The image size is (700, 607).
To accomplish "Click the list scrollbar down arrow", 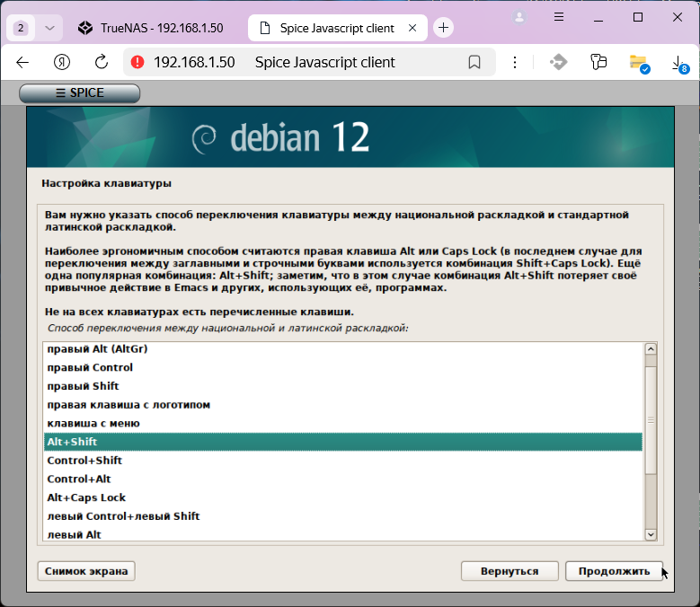I will [x=651, y=534].
